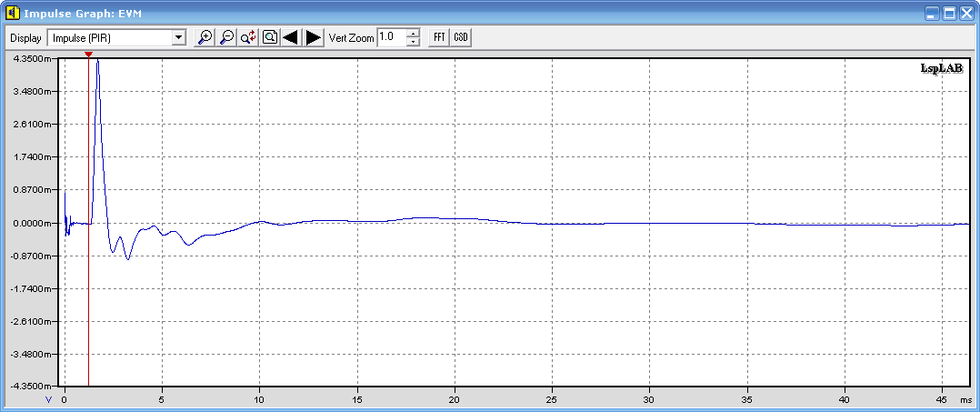980x412 pixels.
Task: Click the LspLAB label in the graph
Action: coord(941,67)
